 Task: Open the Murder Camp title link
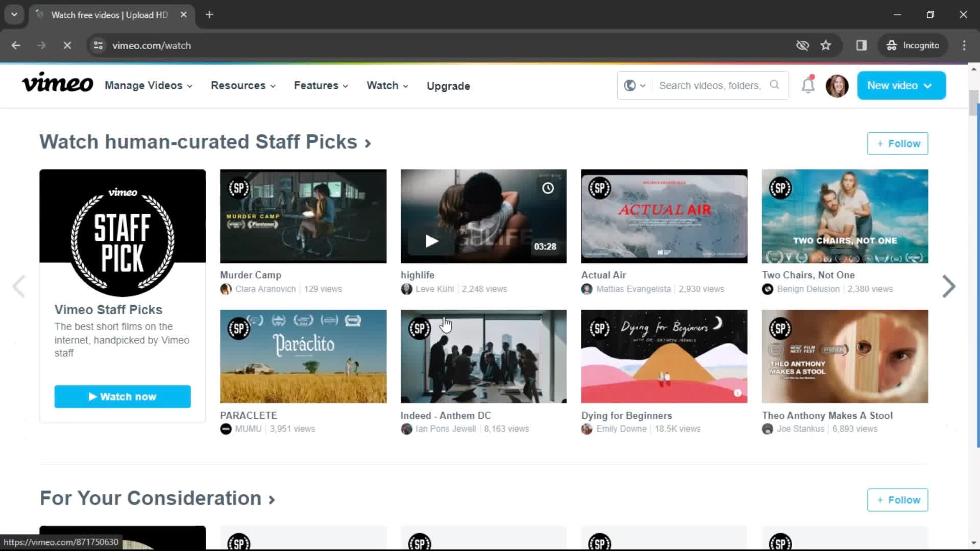click(251, 275)
